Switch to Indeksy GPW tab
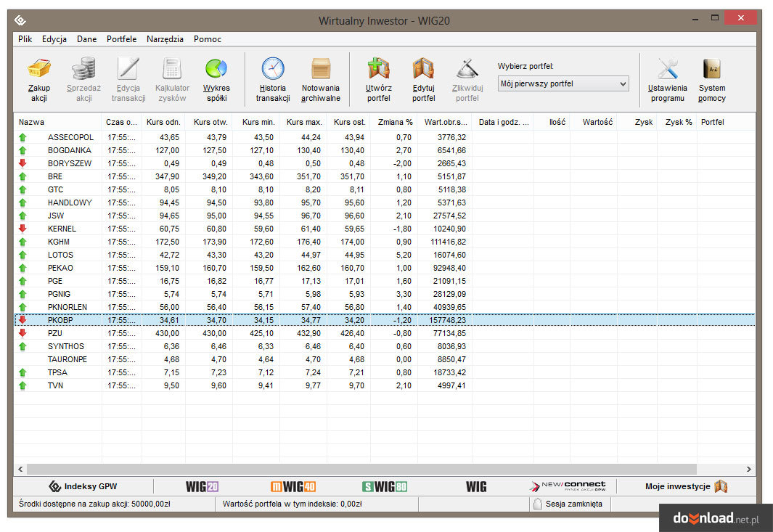The image size is (773, 532). 83,486
